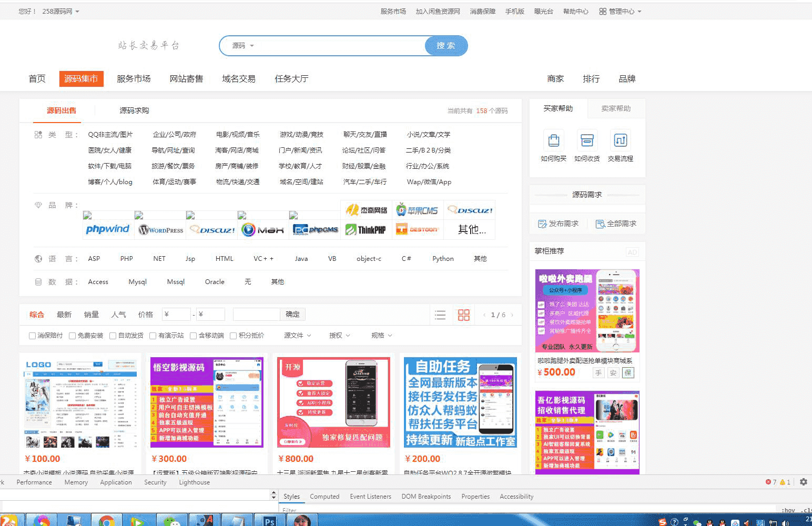Open the 卖家帮助 tab
The height and width of the screenshot is (526, 812).
(x=616, y=108)
